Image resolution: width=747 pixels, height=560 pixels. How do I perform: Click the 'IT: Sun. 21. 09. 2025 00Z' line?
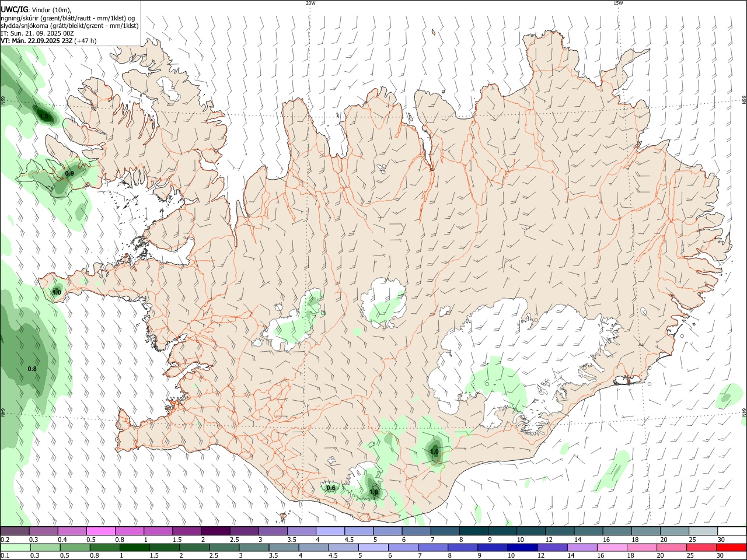tap(37, 33)
